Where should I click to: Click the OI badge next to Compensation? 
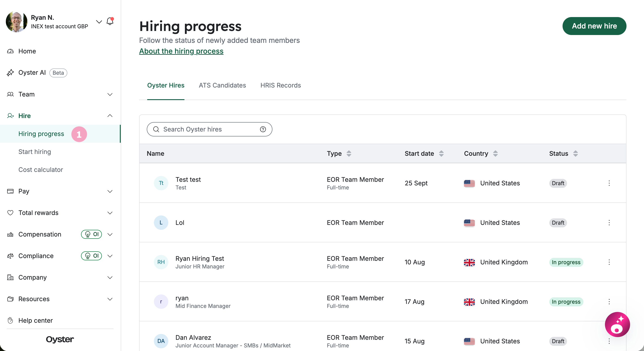92,234
